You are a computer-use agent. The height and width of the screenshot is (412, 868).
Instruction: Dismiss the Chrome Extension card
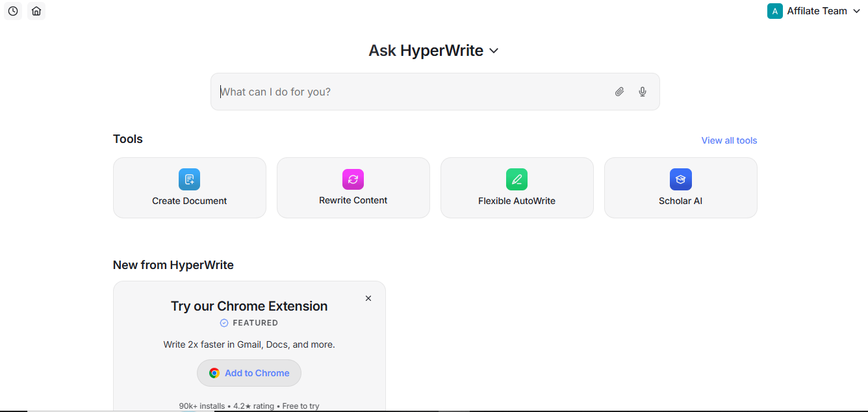click(368, 298)
